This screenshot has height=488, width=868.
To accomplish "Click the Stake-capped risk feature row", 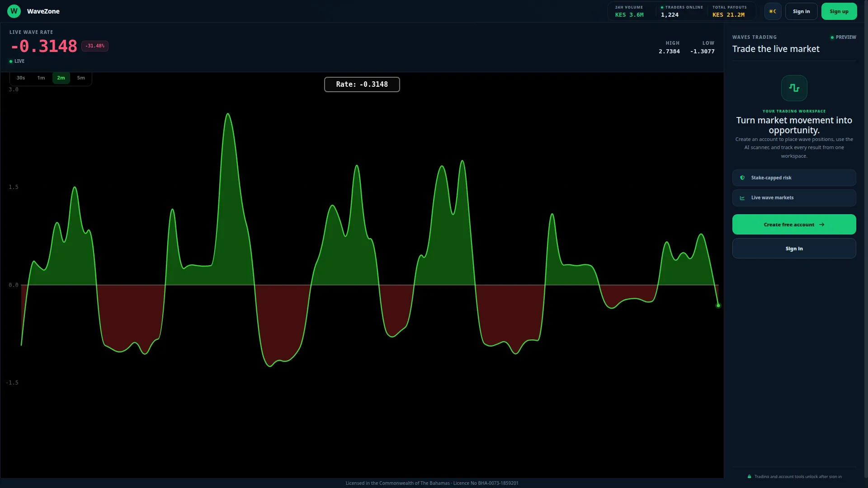I will [x=794, y=178].
